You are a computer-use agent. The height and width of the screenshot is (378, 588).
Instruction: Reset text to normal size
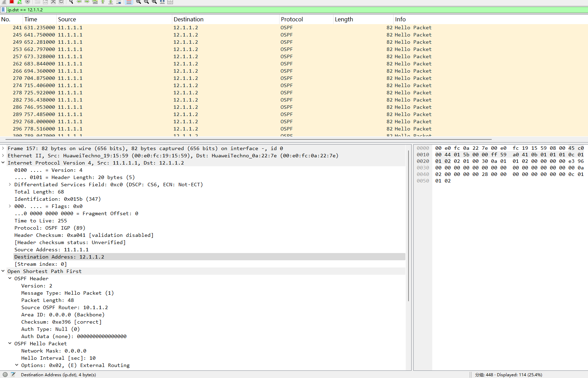[154, 2]
